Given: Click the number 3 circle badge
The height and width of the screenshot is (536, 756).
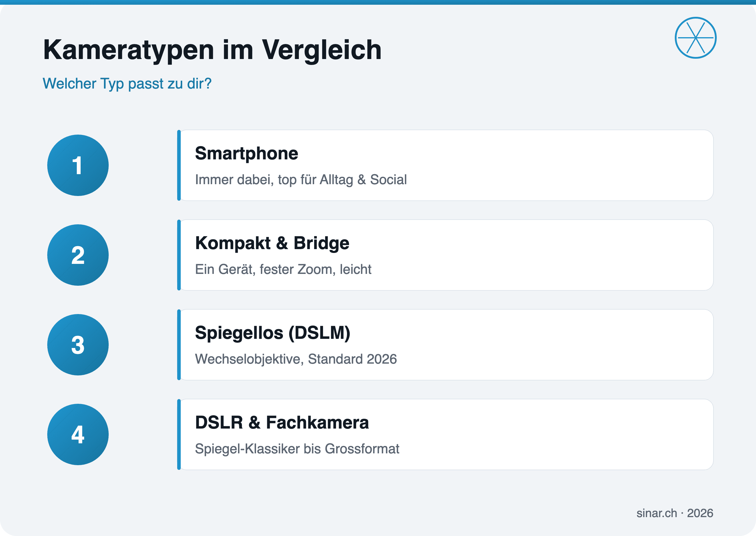Looking at the screenshot, I should point(78,345).
